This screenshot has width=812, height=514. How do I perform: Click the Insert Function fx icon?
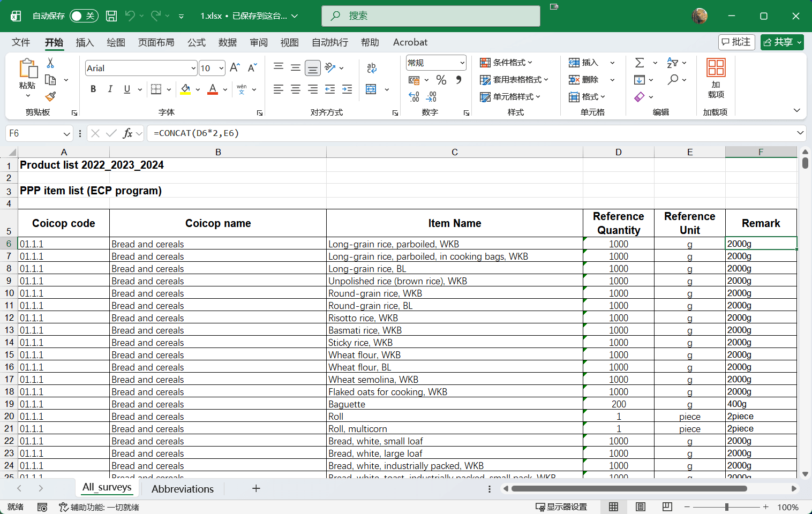(x=127, y=133)
